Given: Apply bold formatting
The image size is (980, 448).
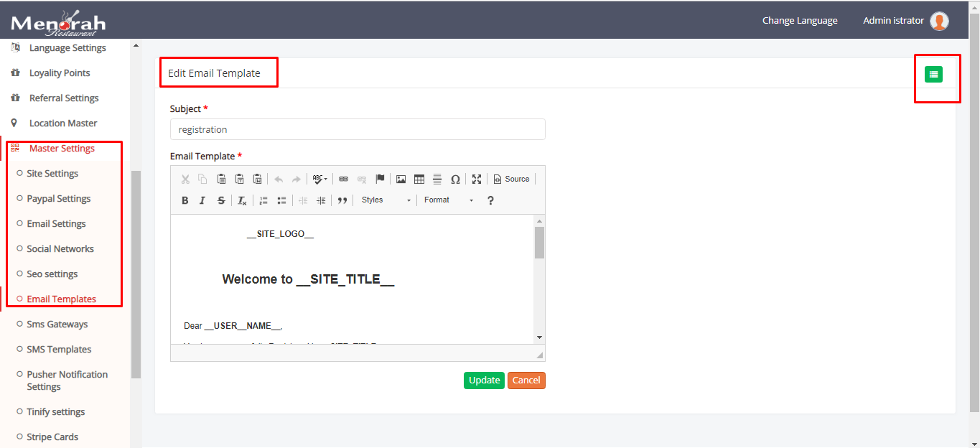Looking at the screenshot, I should [185, 200].
